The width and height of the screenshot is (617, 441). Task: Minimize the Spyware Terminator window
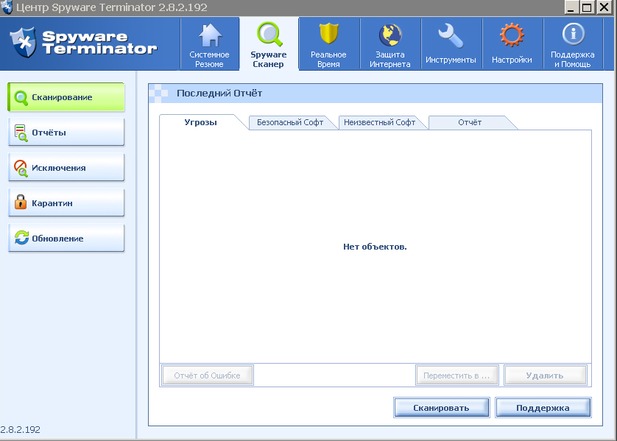571,7
